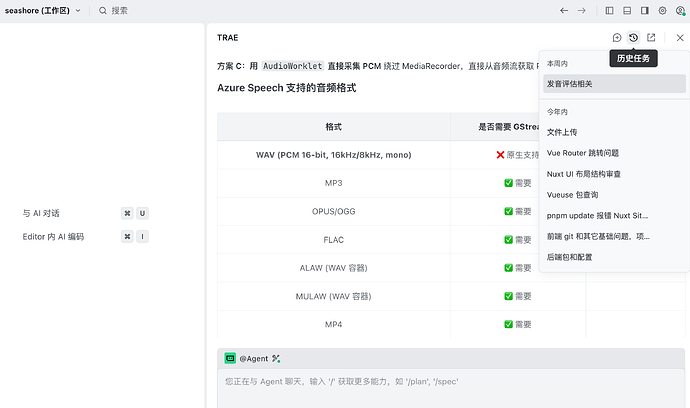The width and height of the screenshot is (690, 408).
Task: Click the green check in MULAW row
Action: point(508,296)
